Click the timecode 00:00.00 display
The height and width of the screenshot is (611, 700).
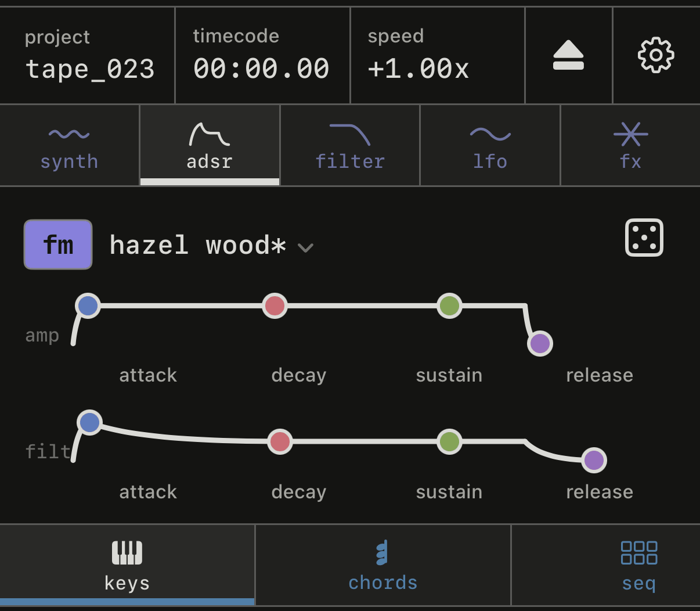click(261, 69)
